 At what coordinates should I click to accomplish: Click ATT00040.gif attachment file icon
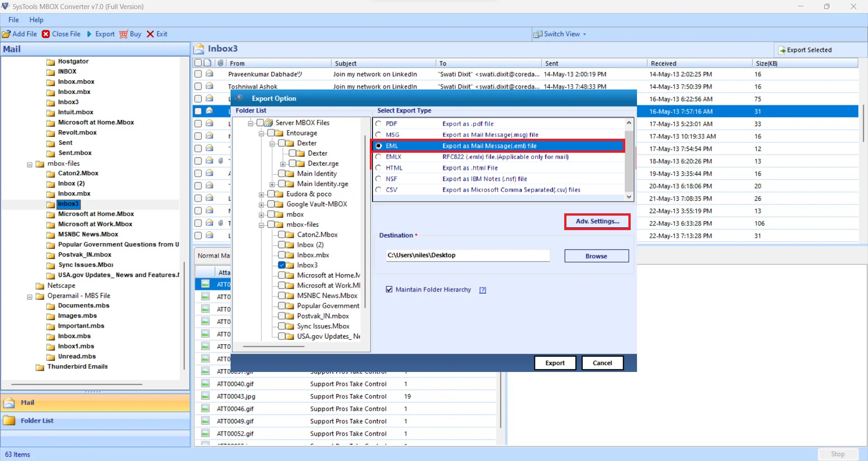pyautogui.click(x=205, y=383)
